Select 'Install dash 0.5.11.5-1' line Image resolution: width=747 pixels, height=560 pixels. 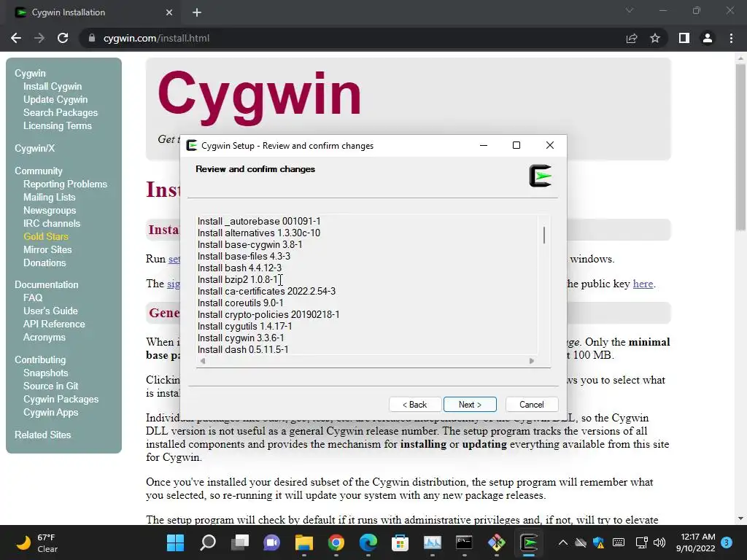coord(243,349)
